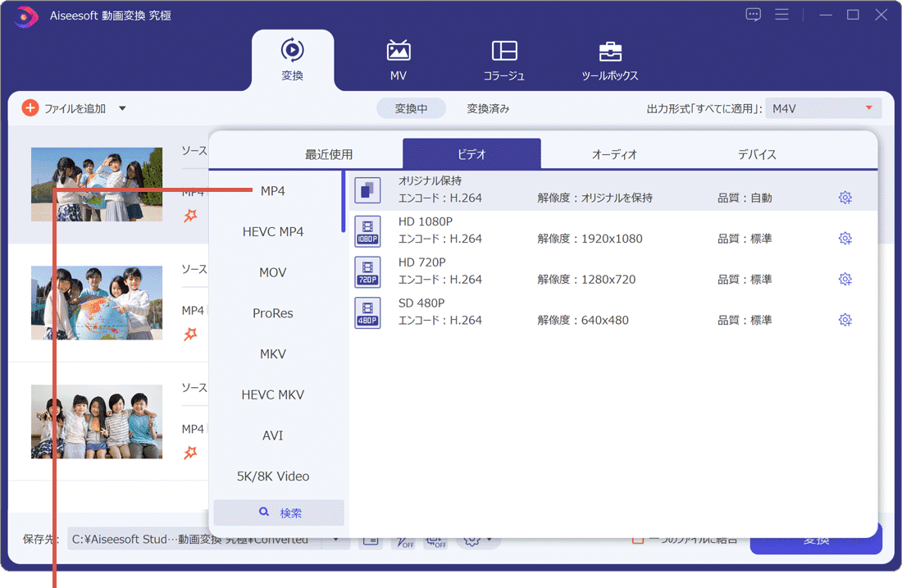Open the hamburger menu in title bar
902x588 pixels.
tap(781, 15)
